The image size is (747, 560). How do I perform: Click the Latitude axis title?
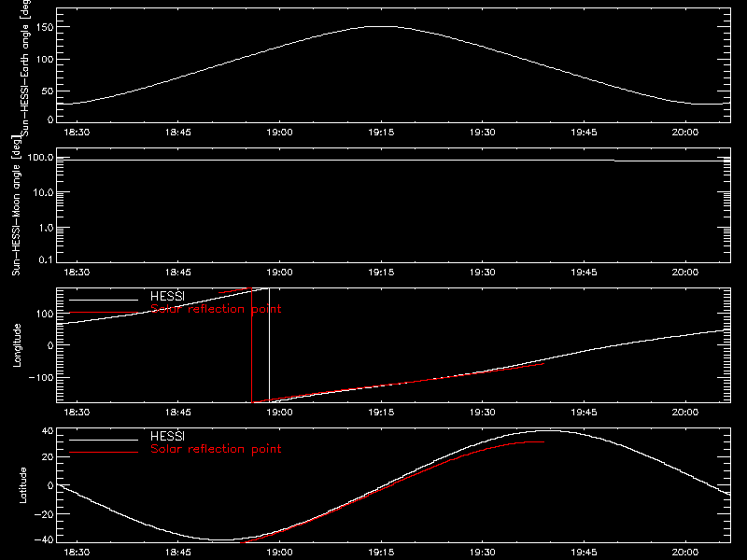pyautogui.click(x=22, y=485)
